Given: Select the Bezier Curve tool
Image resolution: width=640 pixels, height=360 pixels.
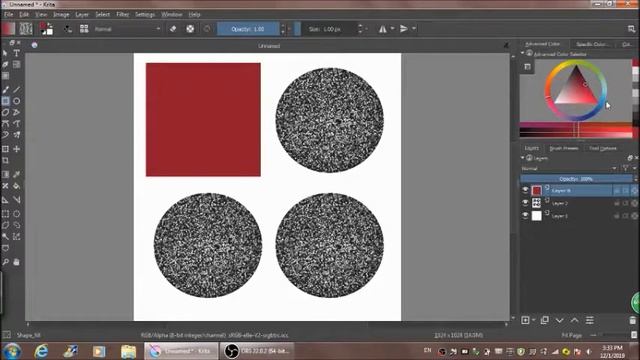Looking at the screenshot, I should (x=5, y=124).
